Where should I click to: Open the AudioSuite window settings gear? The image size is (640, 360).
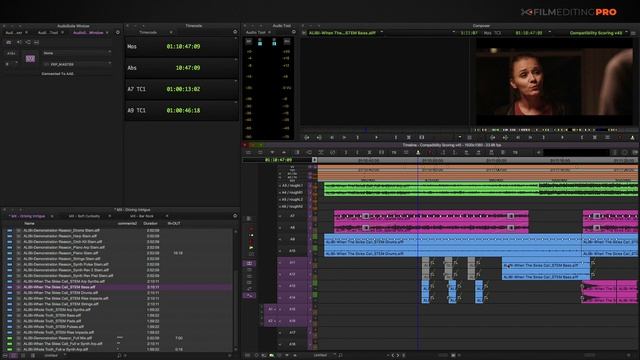click(x=118, y=32)
